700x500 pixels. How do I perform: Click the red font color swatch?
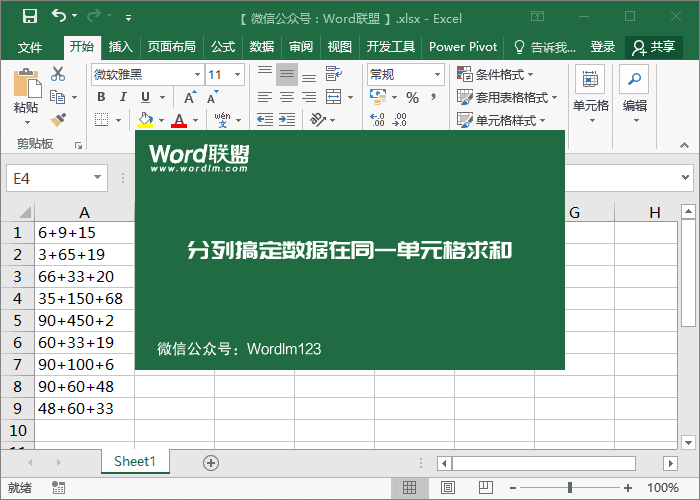[x=179, y=120]
